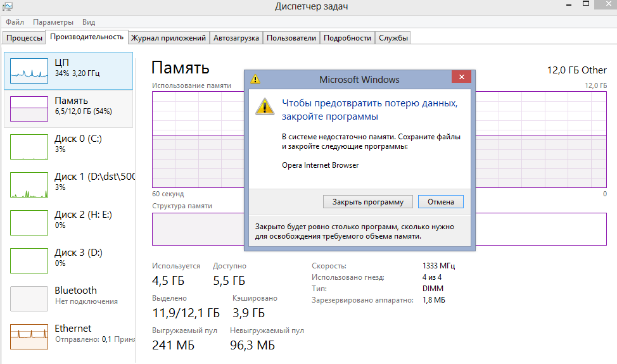Select the Bluetooth graph thumbnail
The height and width of the screenshot is (364, 617).
coord(29,299)
